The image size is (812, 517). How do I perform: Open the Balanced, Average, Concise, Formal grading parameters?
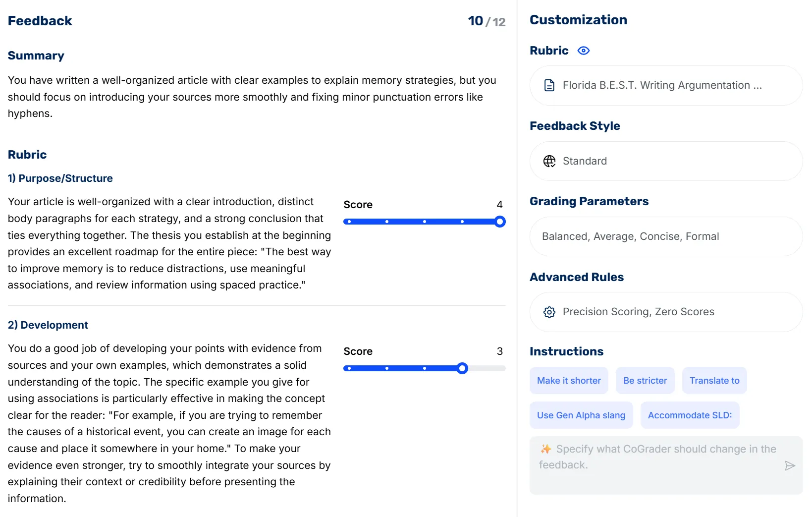665,236
